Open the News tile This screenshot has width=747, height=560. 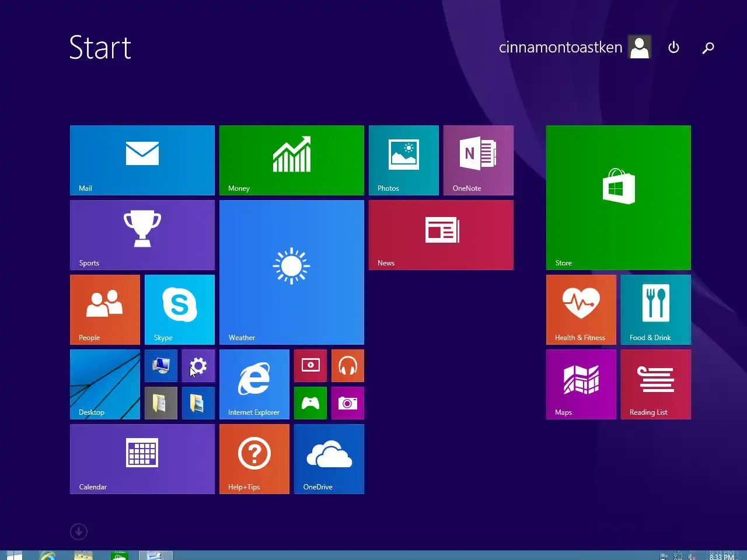(x=441, y=235)
